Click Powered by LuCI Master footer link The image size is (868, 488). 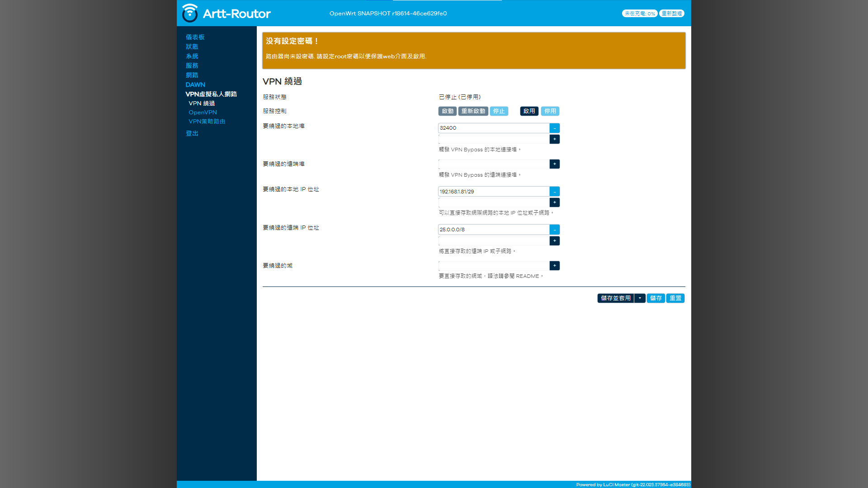[x=633, y=484]
